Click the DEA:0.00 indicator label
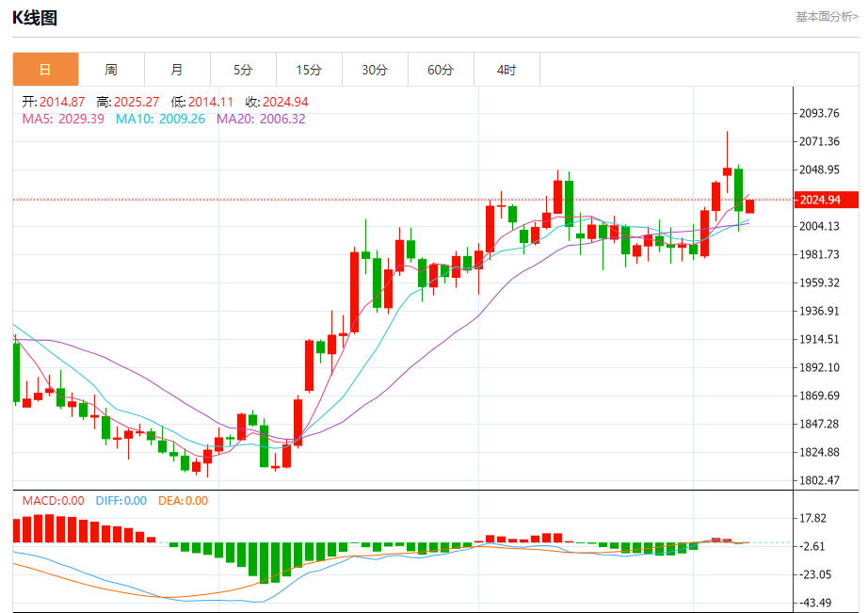868x613 pixels. 184,501
